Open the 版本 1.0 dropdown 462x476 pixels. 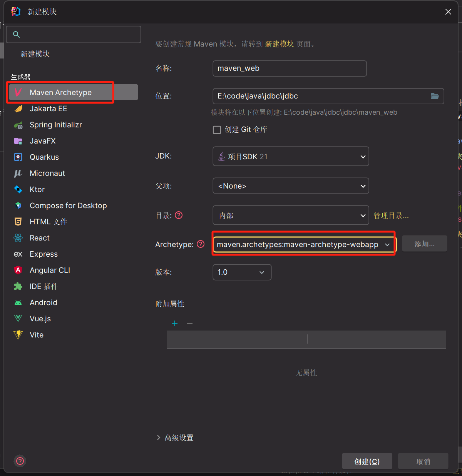242,272
